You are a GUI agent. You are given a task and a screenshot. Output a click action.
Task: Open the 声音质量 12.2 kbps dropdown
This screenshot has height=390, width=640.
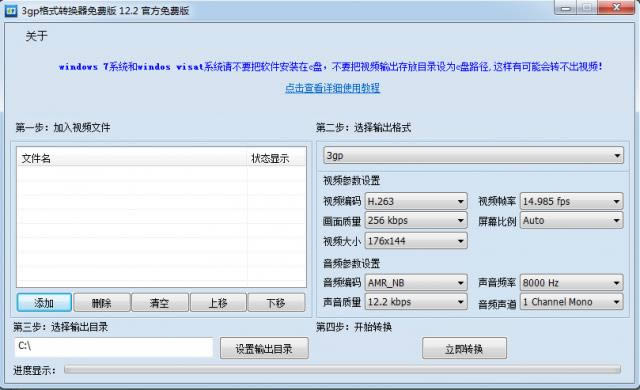(416, 302)
